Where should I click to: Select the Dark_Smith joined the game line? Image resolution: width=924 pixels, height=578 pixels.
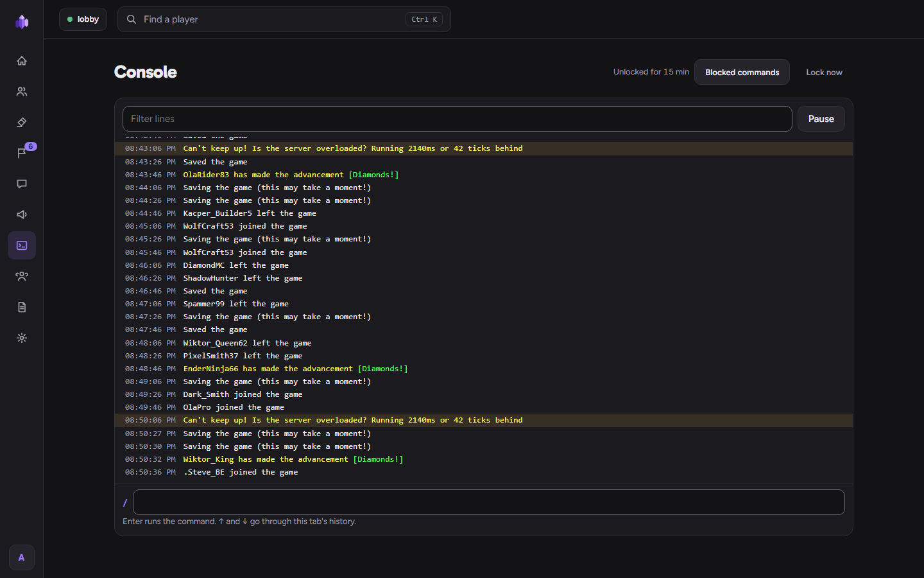click(484, 394)
